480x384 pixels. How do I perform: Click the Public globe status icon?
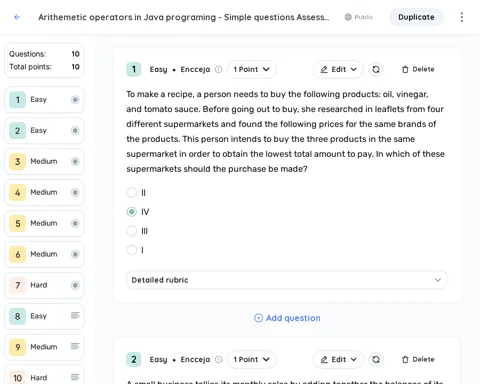pos(348,17)
